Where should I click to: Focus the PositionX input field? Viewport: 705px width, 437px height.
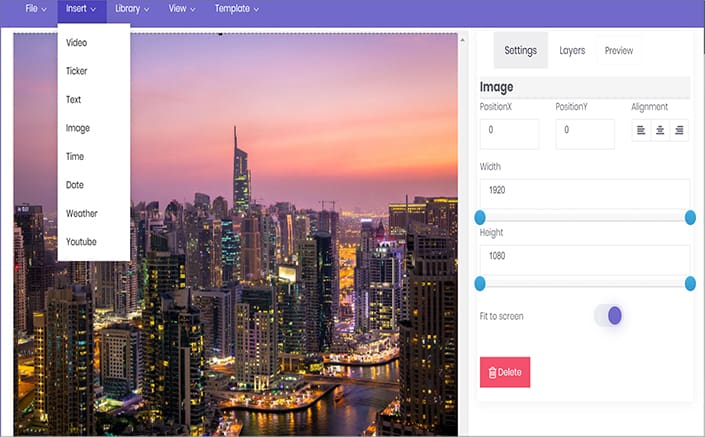click(x=509, y=134)
